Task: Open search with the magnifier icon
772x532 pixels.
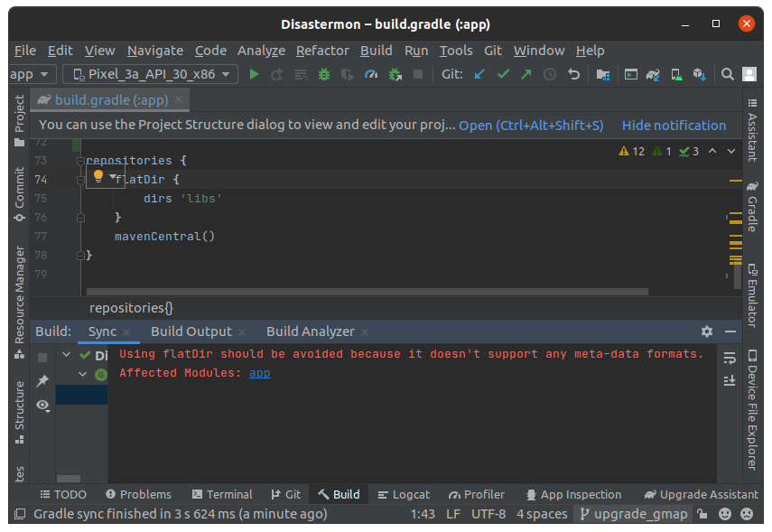Action: (726, 74)
